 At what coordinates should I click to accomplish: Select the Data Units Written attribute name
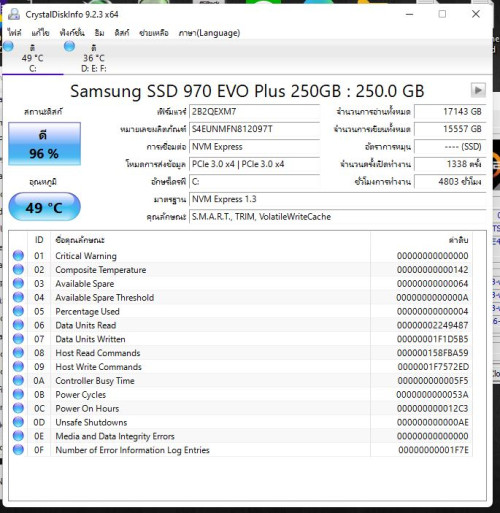point(90,339)
